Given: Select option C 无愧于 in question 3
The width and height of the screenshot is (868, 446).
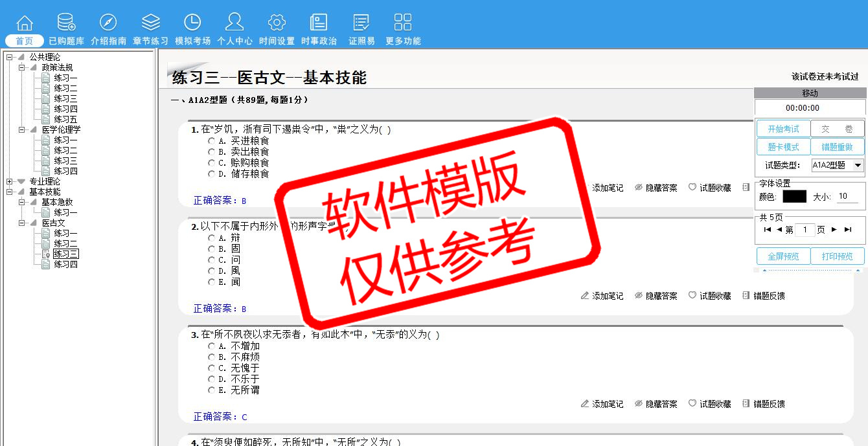Looking at the screenshot, I should (x=212, y=368).
